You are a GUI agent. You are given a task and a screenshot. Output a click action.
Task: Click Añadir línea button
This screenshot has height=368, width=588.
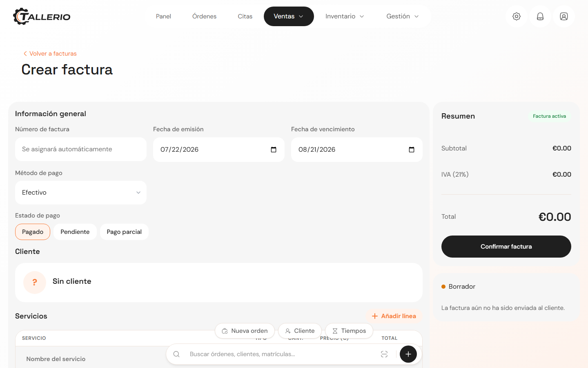394,316
